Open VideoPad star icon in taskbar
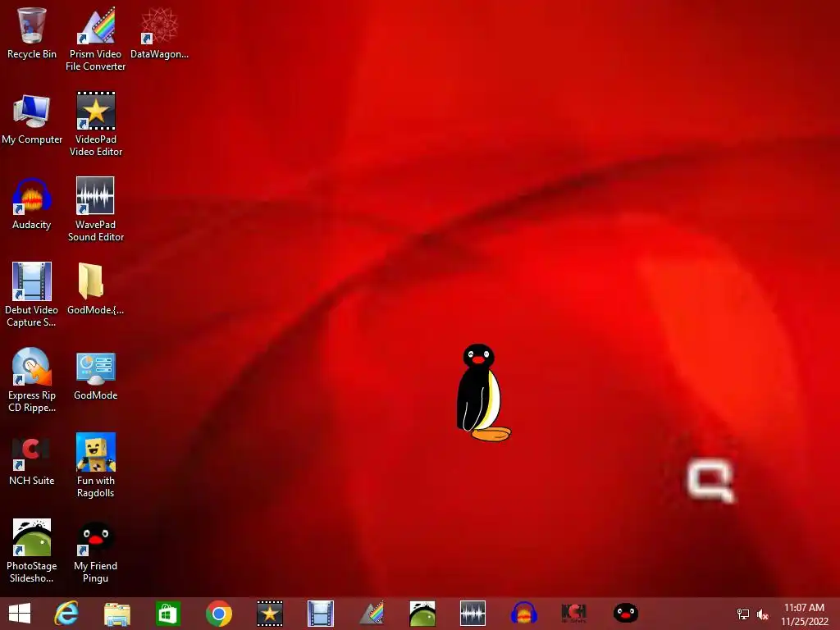This screenshot has height=630, width=840. pos(269,614)
